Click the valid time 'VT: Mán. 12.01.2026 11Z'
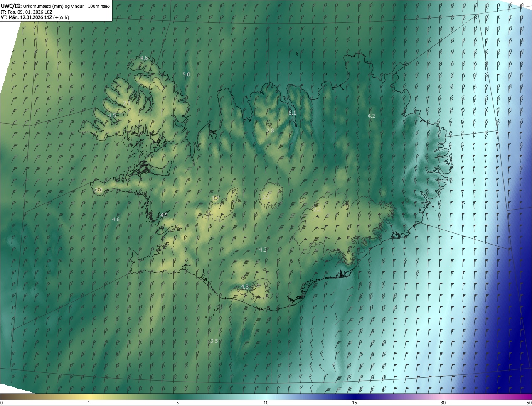Screen dimensions: 532x406 26,17
